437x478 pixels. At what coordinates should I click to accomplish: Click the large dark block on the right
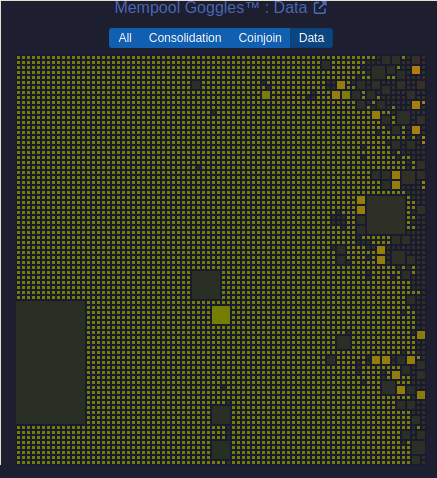[386, 215]
